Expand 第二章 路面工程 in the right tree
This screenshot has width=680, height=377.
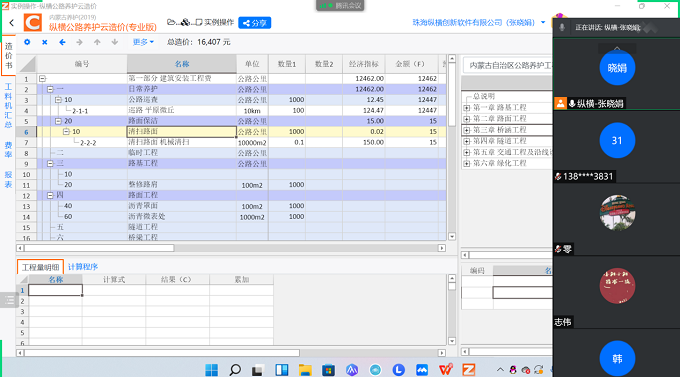467,119
